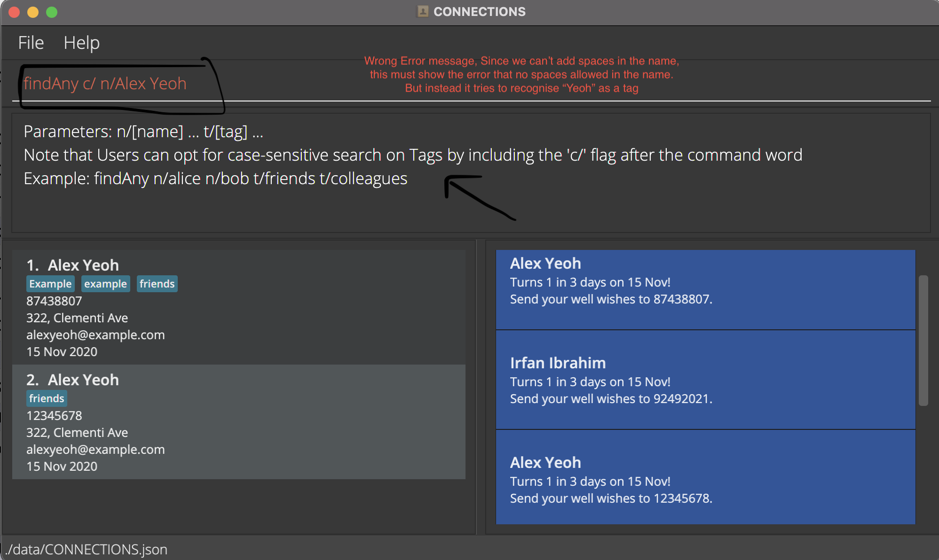939x560 pixels.
Task: Click the capitalized 'Example' tag on first contact
Action: pos(50,284)
